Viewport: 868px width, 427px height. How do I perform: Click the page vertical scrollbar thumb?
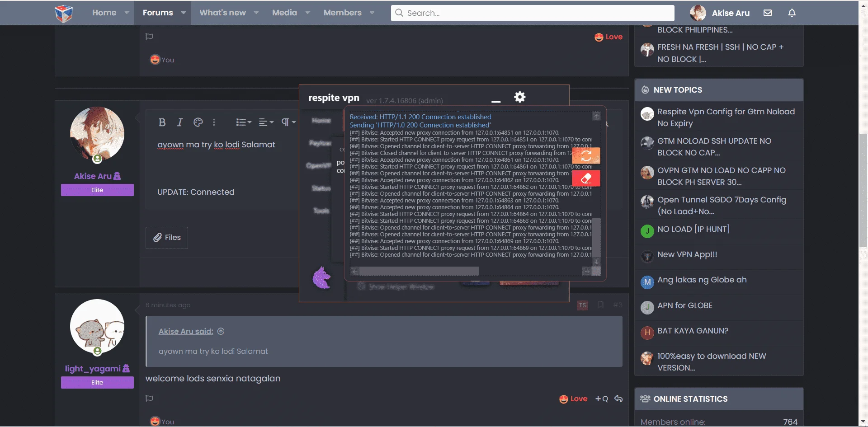click(863, 190)
